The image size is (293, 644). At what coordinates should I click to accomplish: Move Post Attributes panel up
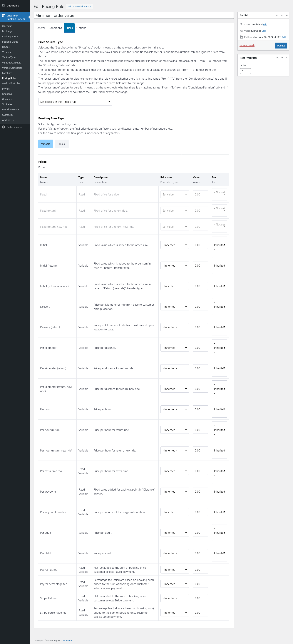click(x=277, y=58)
